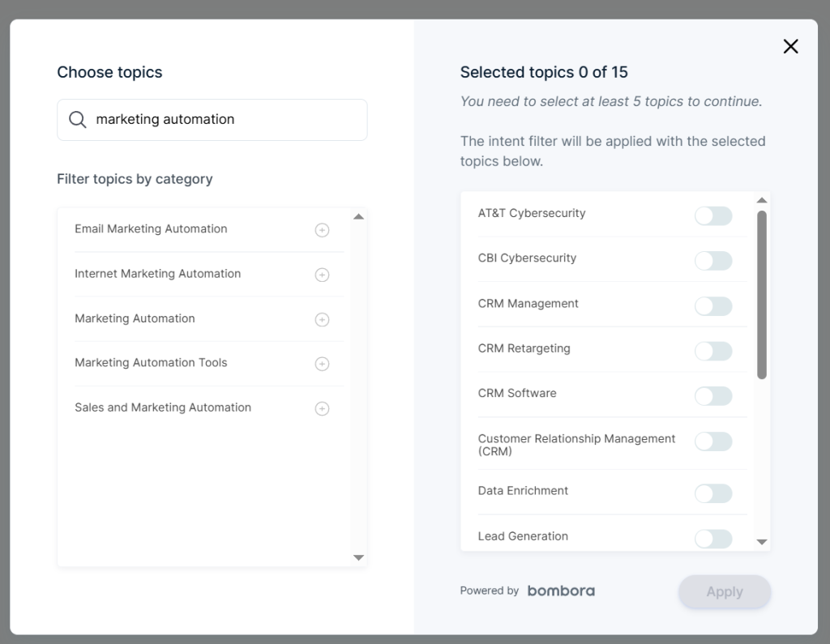
Task: Enable the AT&T Cybersecurity toggle
Action: pos(713,215)
